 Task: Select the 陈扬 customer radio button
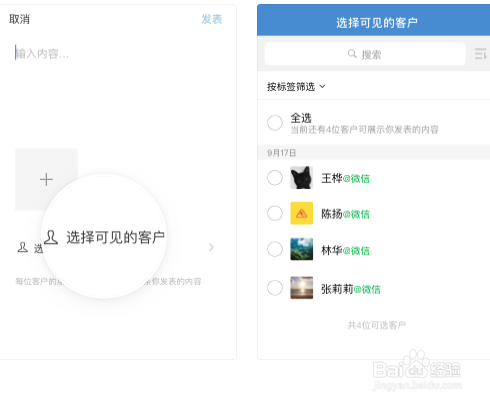tap(275, 213)
